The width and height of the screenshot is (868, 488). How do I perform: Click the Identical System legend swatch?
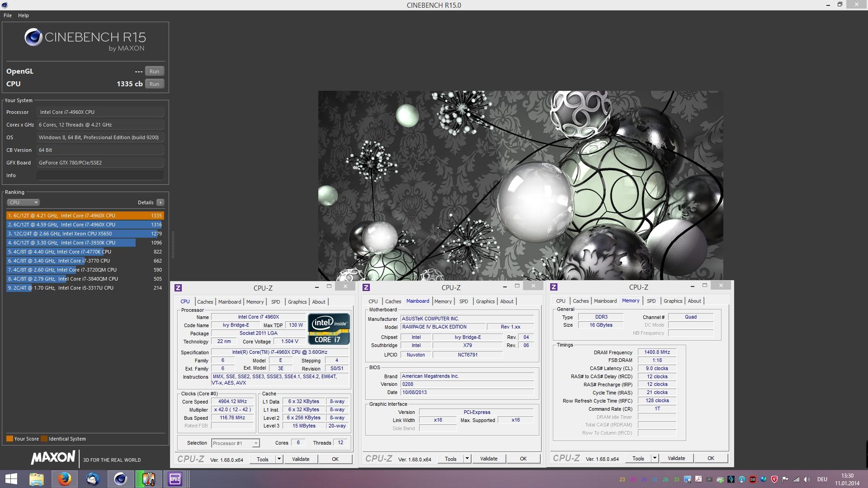[x=44, y=439]
